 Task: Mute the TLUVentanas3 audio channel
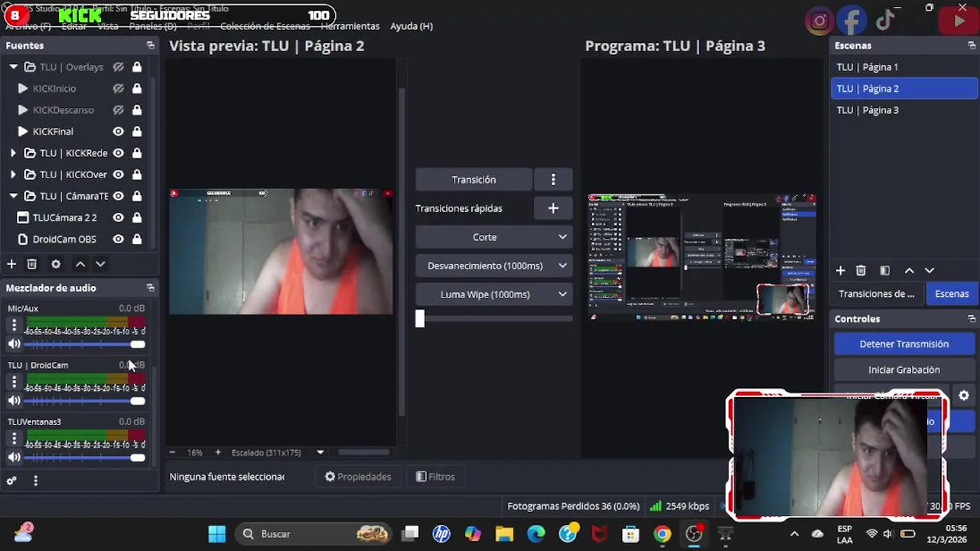pos(14,458)
